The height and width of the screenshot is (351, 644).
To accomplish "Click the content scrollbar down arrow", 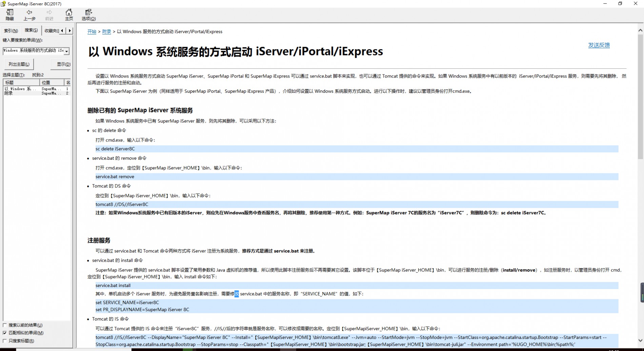I will click(x=640, y=341).
